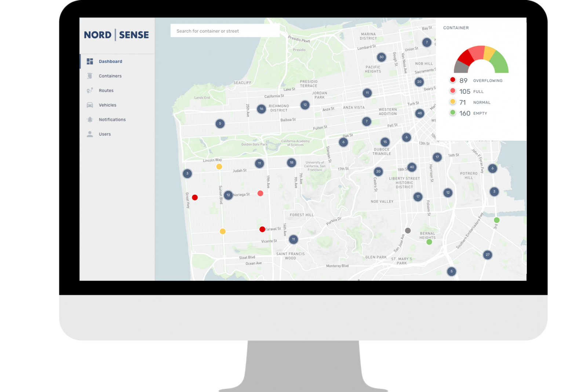This screenshot has height=392, width=587.
Task: Select cluster marker 3 on Great Hwy
Action: pos(187,173)
